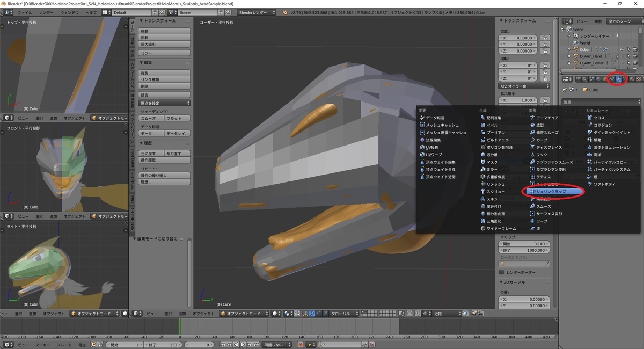Open the 原点を設定 dropdown

click(x=165, y=103)
